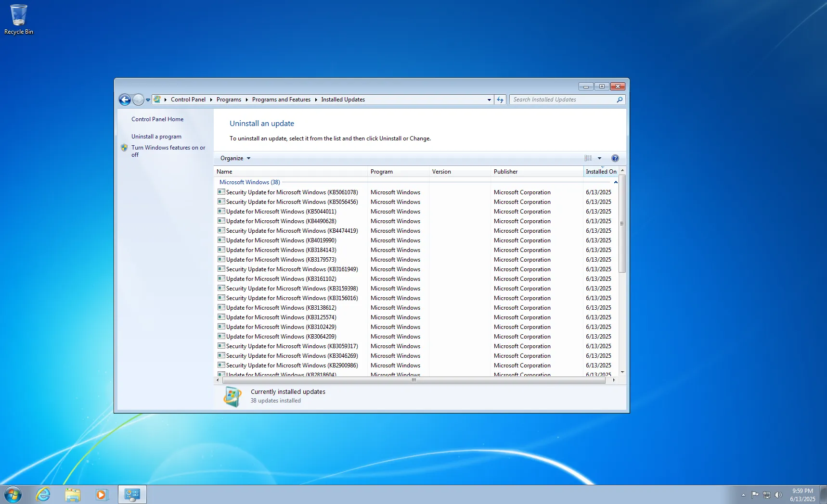Click icon of Update KB3138612
The image size is (827, 504).
pos(221,307)
